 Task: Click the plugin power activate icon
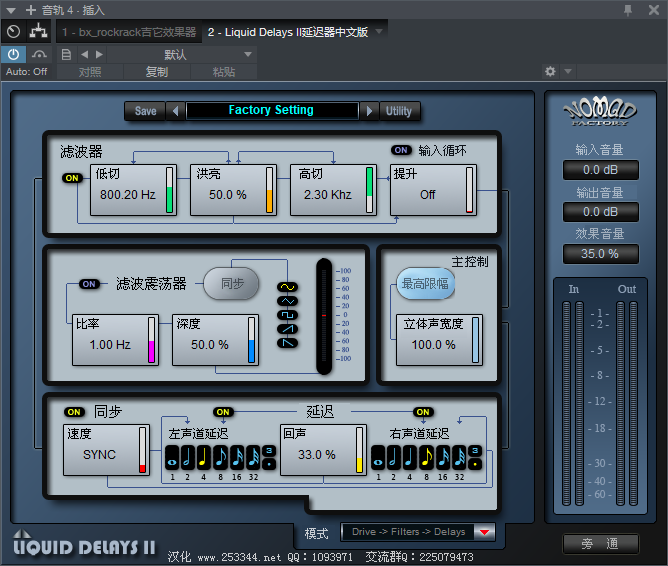pos(14,55)
